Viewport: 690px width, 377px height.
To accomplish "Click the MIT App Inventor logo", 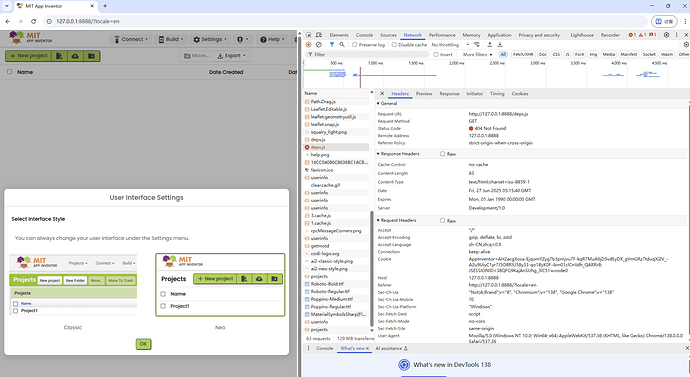I will pyautogui.click(x=31, y=38).
